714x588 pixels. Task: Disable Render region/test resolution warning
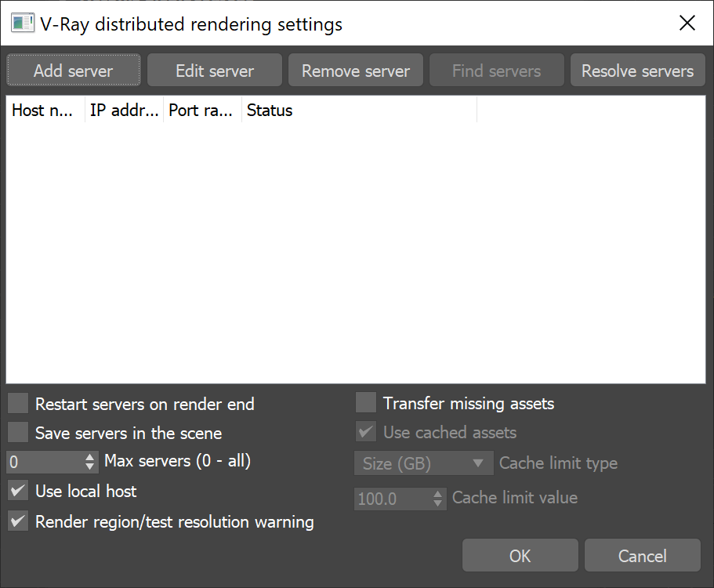click(x=18, y=521)
